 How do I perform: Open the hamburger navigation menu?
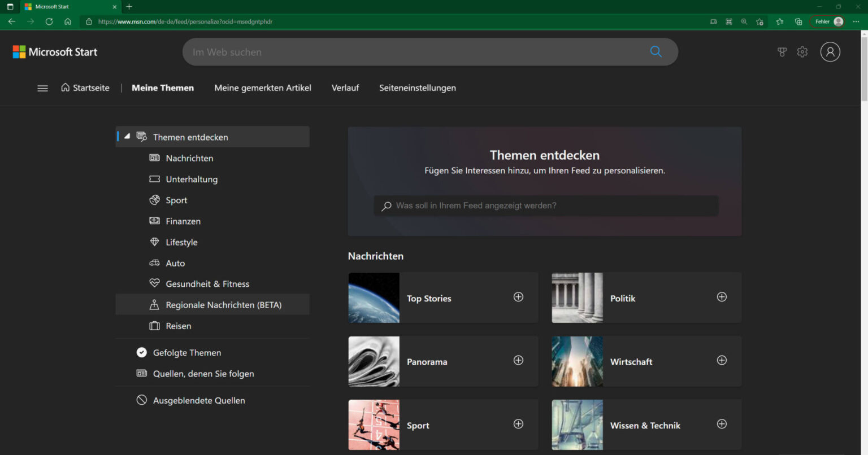point(42,88)
